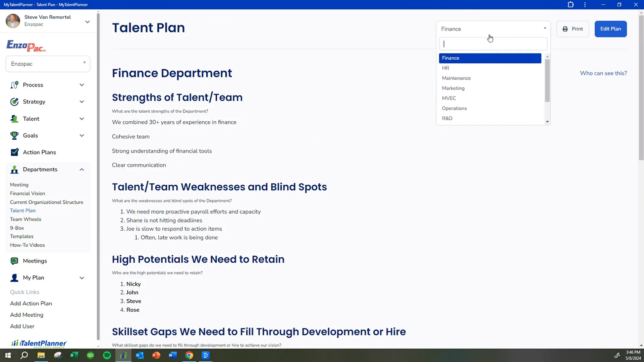Click the Action Plans checkmark icon

(14, 153)
